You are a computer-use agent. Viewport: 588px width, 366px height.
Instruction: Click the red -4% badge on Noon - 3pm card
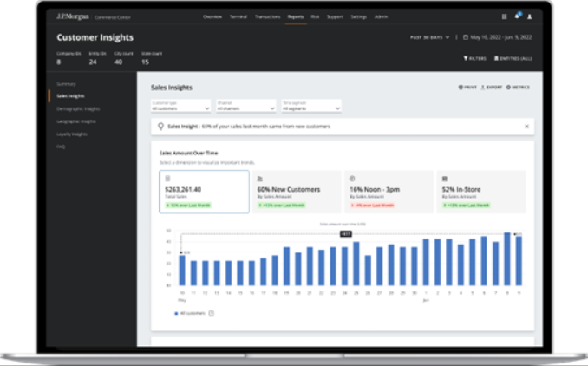[372, 206]
